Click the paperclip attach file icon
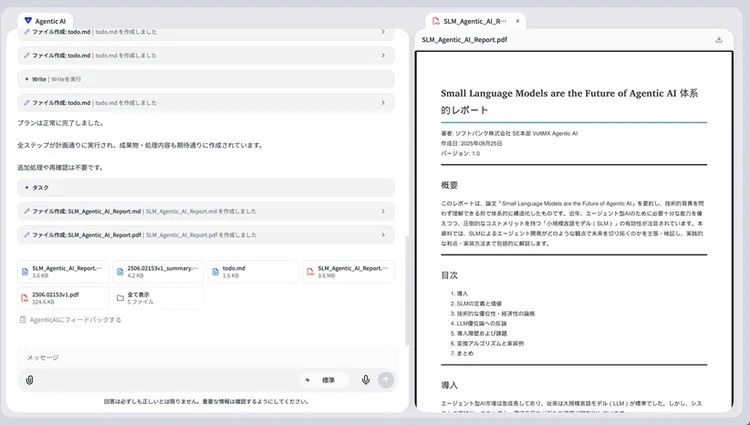This screenshot has width=750, height=425. point(30,380)
